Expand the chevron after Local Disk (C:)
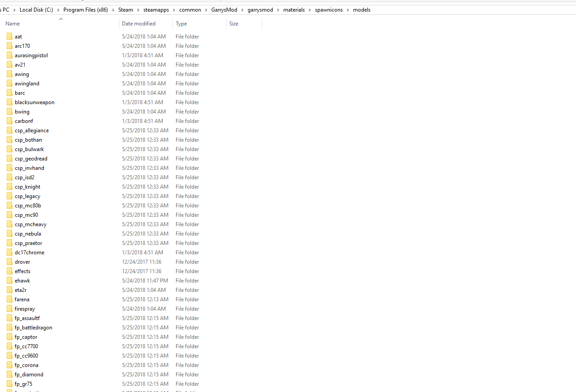The height and width of the screenshot is (392, 576). (59, 10)
